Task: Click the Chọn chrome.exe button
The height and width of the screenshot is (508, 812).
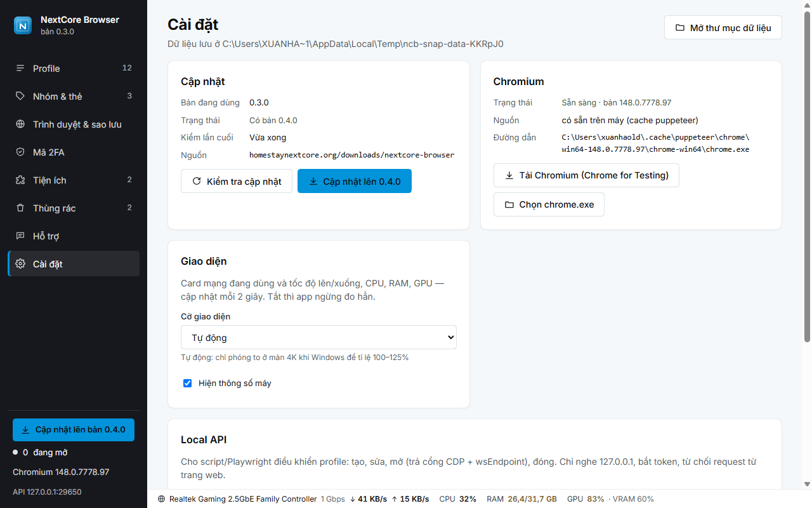Action: 549,204
